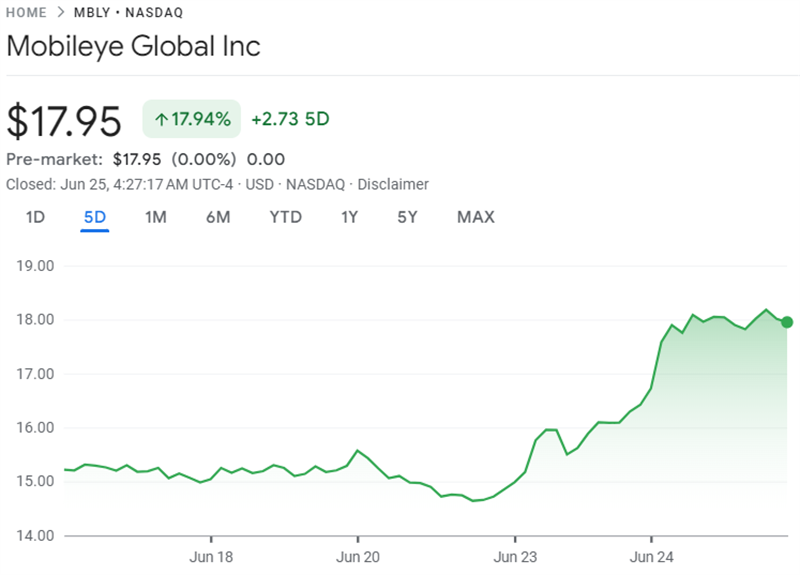800x575 pixels.
Task: Click the 19.00 y-axis label
Action: (x=35, y=266)
